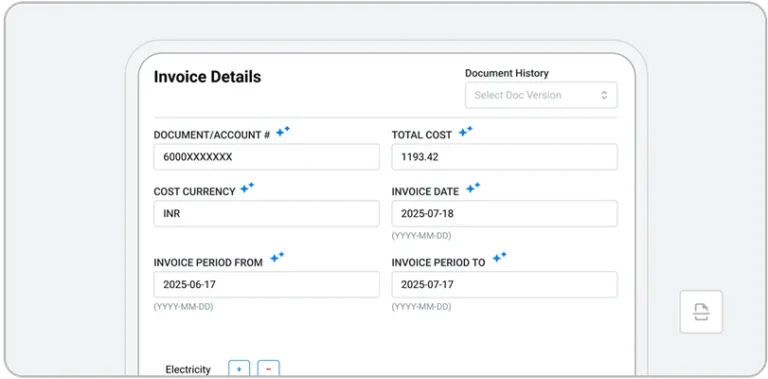Click the Invoice Period From field 2025-06-17
Viewport: 768px width, 379px height.
266,284
